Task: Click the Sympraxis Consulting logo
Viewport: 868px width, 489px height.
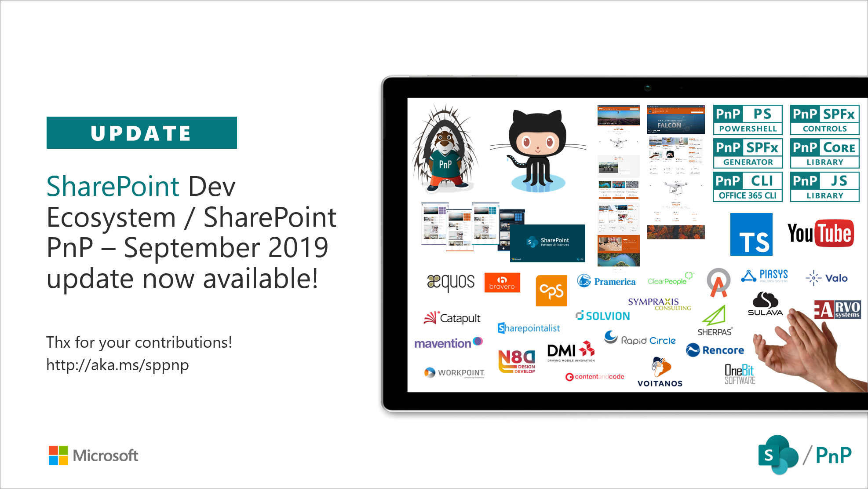Action: (659, 304)
